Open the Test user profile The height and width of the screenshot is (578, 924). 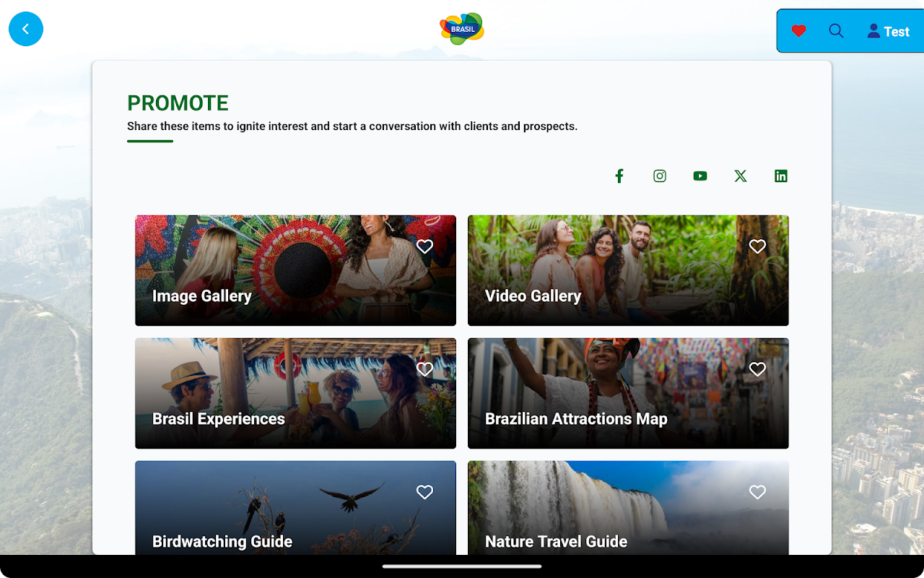pyautogui.click(x=888, y=31)
